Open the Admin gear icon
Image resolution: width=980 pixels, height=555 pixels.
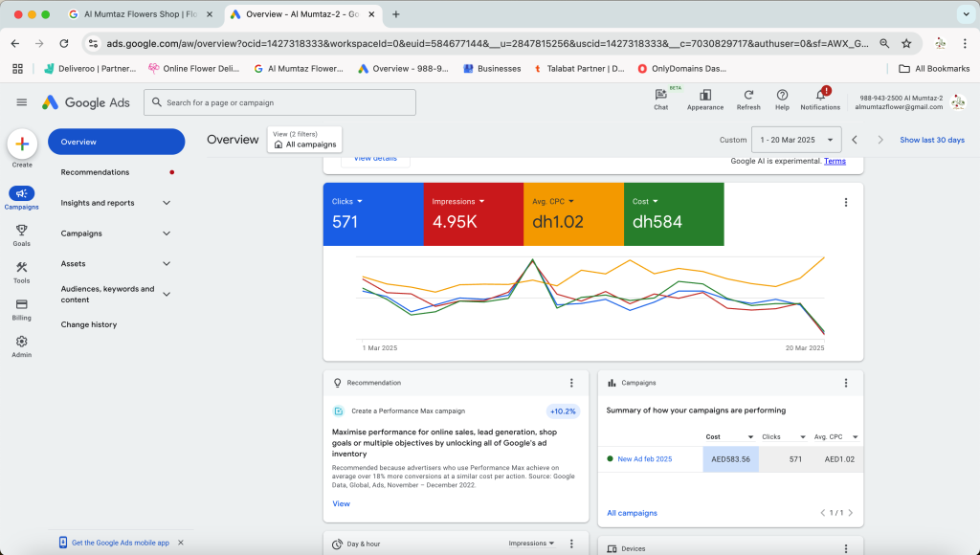[x=22, y=342]
